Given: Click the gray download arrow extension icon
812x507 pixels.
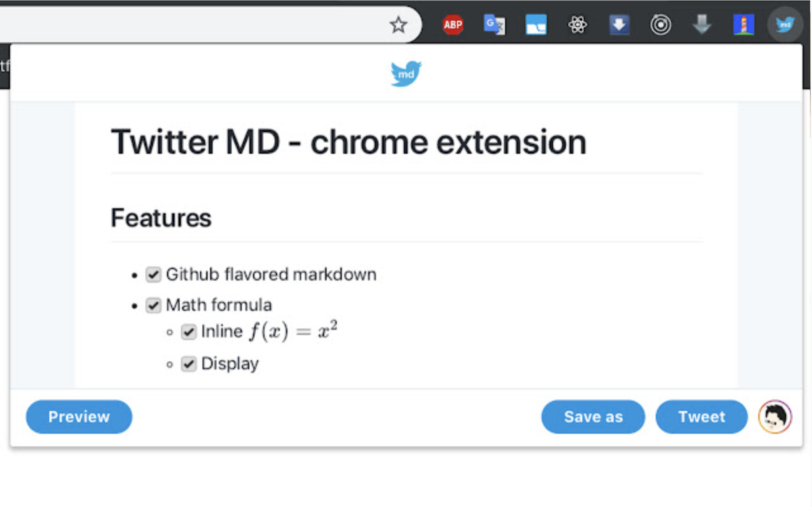Looking at the screenshot, I should (702, 25).
